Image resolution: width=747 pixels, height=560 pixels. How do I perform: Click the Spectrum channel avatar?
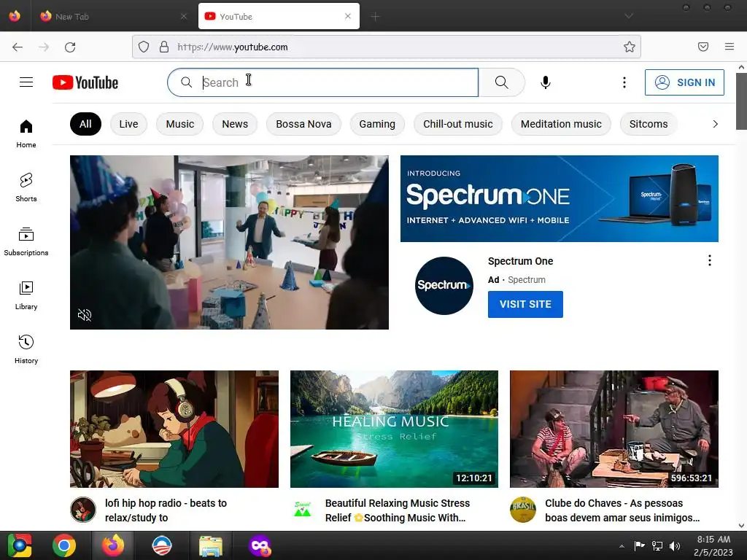pyautogui.click(x=444, y=285)
